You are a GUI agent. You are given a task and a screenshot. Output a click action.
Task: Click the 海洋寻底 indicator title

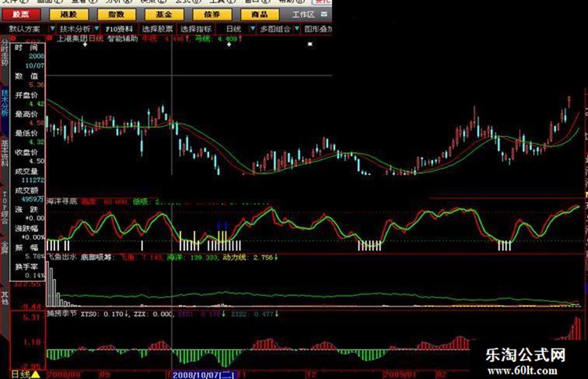point(62,202)
